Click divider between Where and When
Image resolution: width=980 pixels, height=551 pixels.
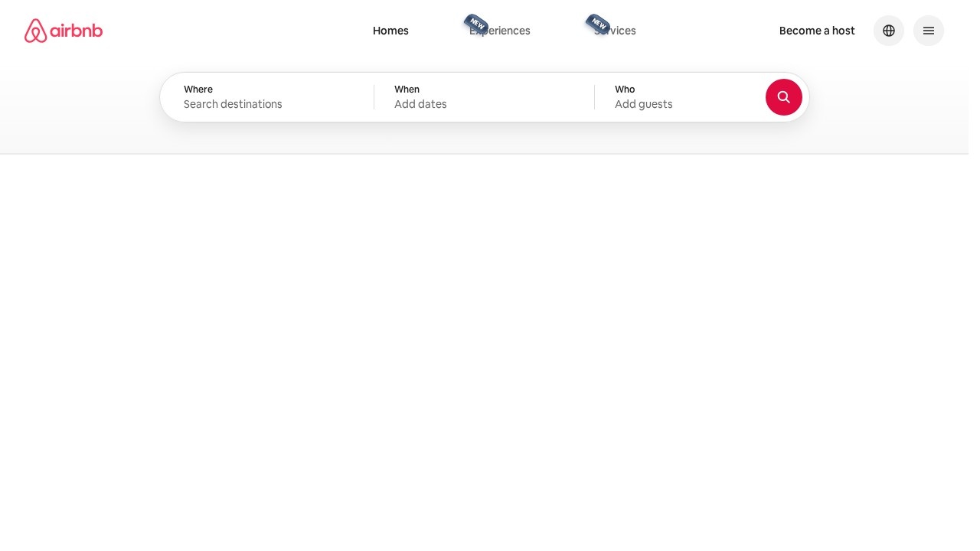click(x=374, y=97)
